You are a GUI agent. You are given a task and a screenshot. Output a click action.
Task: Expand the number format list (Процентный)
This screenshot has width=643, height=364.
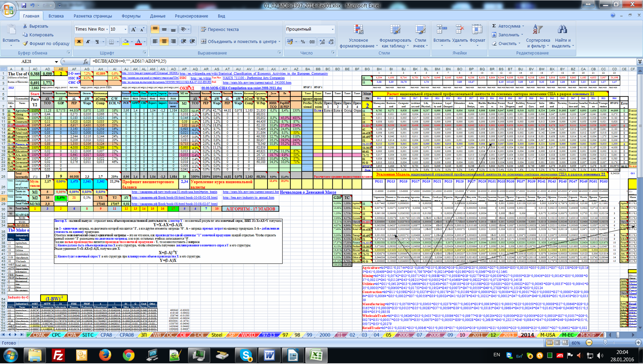pyautogui.click(x=333, y=30)
